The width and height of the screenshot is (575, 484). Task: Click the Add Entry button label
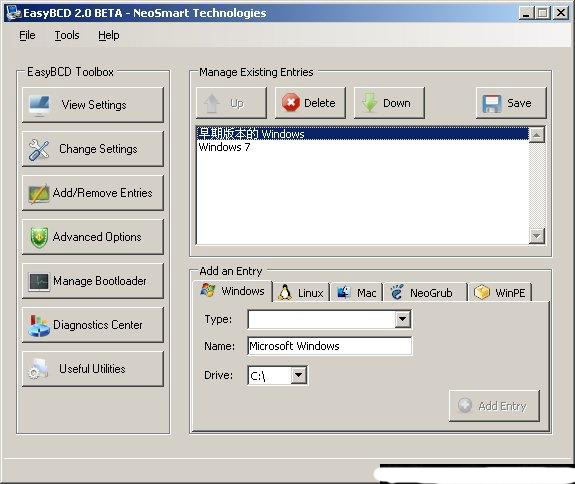(502, 406)
